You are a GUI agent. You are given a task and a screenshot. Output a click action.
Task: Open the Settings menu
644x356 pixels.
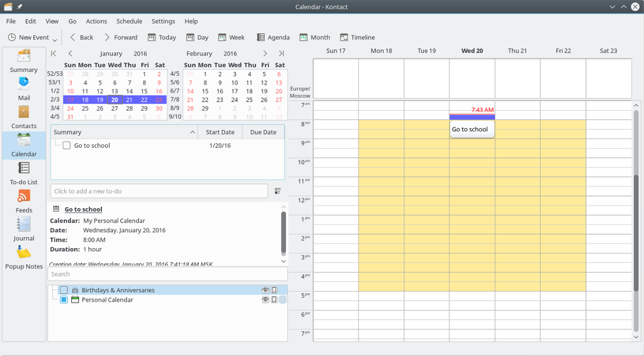coord(163,21)
